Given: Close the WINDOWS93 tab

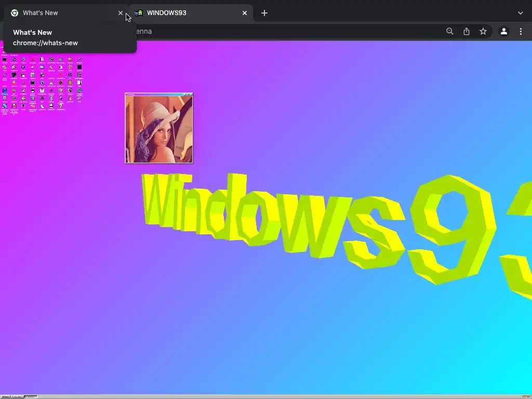Looking at the screenshot, I should 245,13.
